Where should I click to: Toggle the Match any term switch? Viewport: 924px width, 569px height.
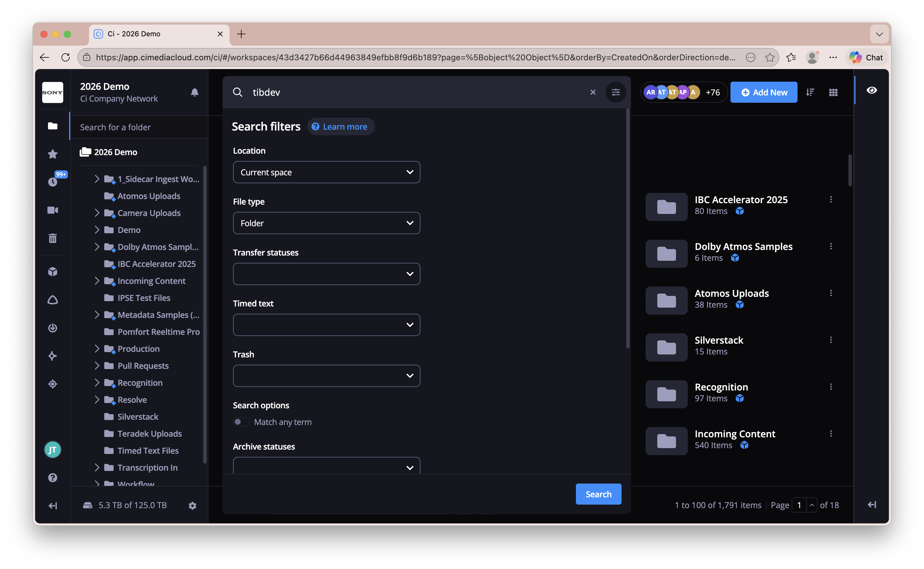[x=241, y=422]
